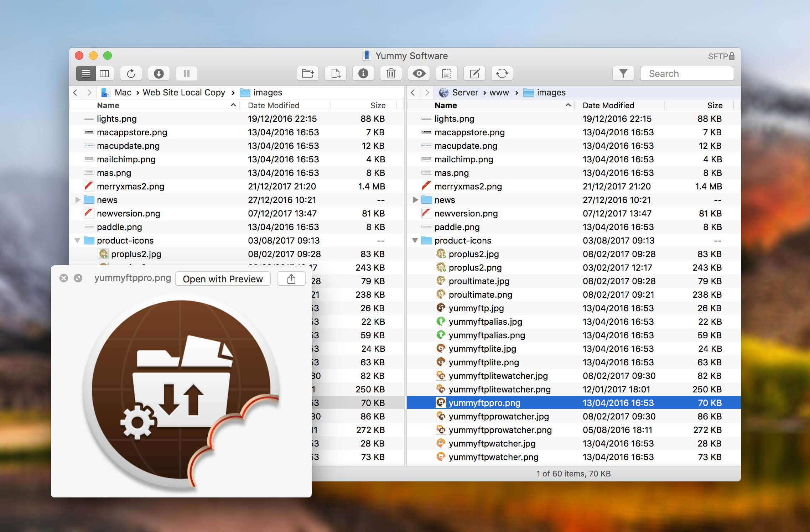Click www in the remote path bar
810x532 pixels.
[499, 93]
